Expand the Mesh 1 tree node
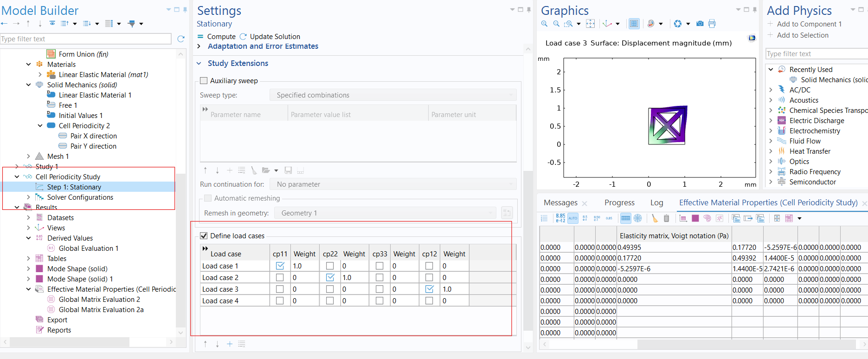The image size is (868, 359). point(28,157)
